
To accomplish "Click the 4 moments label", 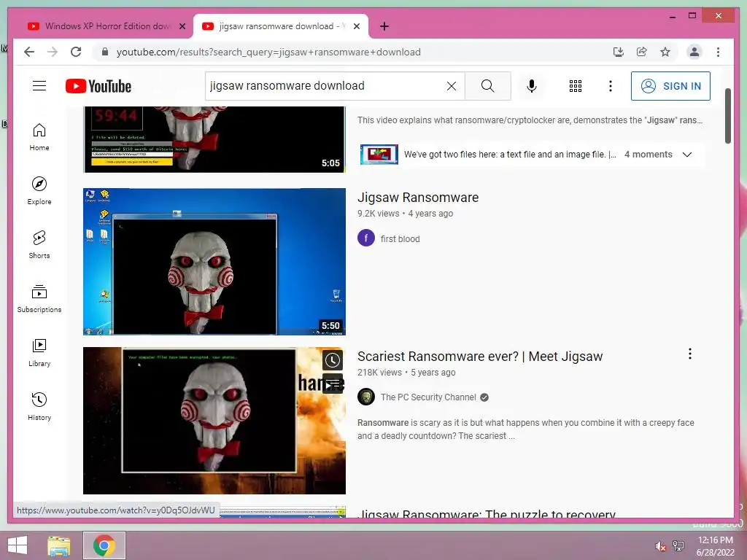I will click(648, 155).
